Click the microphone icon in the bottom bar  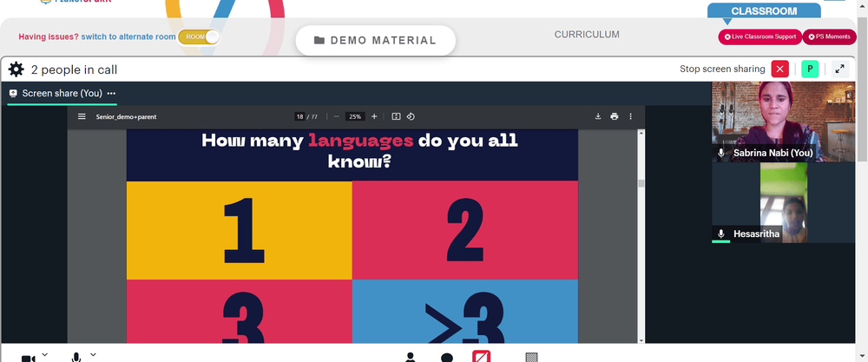pyautogui.click(x=76, y=357)
